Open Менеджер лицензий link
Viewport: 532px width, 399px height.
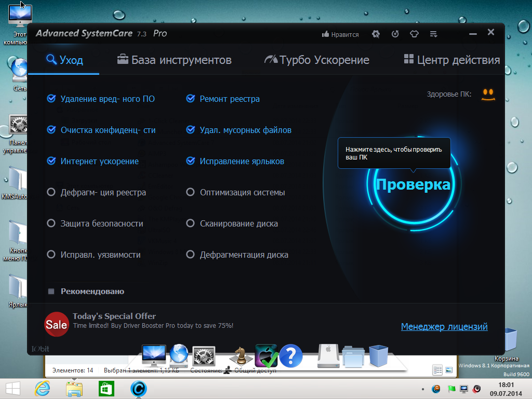pos(444,326)
